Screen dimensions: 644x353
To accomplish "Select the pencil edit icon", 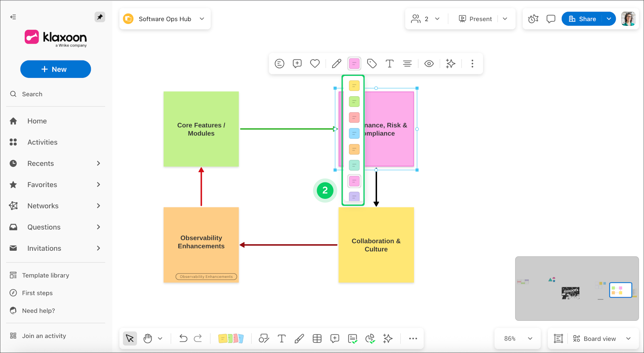I will pyautogui.click(x=336, y=64).
